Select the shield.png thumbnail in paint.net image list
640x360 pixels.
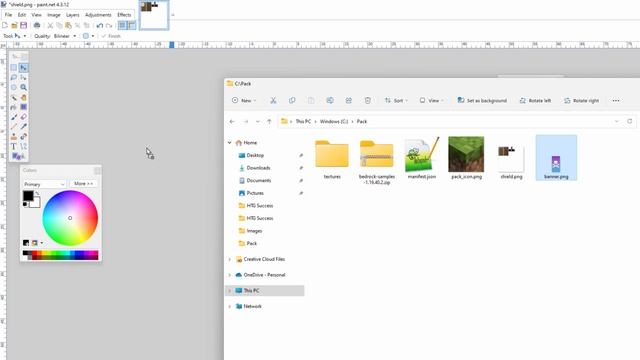coord(154,15)
